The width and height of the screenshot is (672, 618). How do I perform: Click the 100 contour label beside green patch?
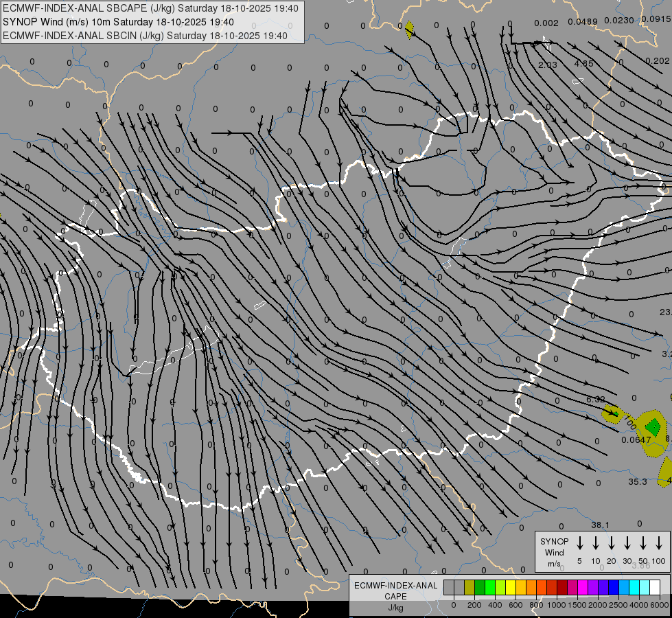(629, 422)
